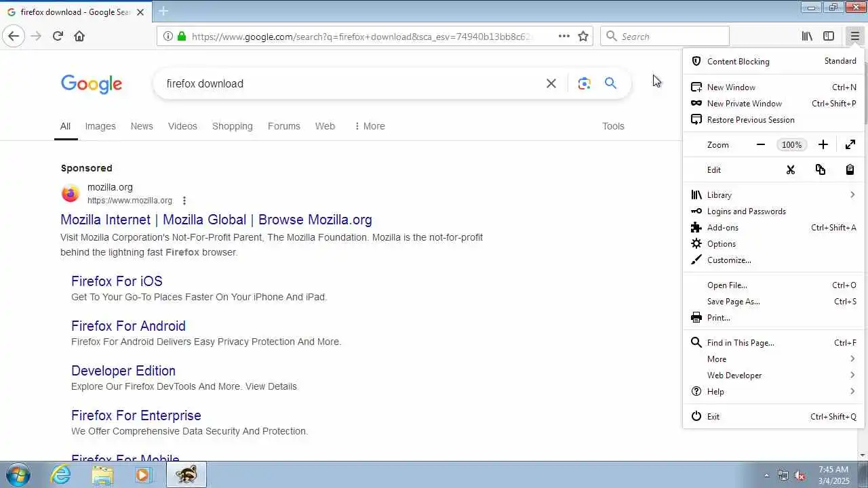Screen dimensions: 868x488
Task: Open mozilla.org ad options three dots
Action: (184, 201)
